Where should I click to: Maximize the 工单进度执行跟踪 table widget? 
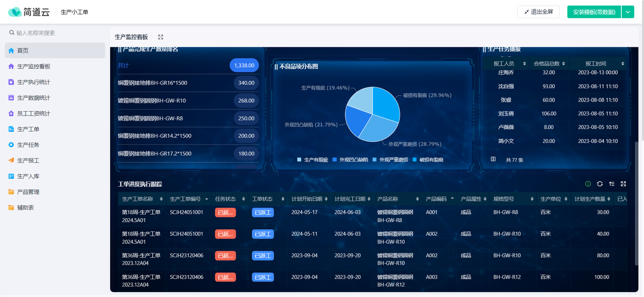pyautogui.click(x=624, y=184)
